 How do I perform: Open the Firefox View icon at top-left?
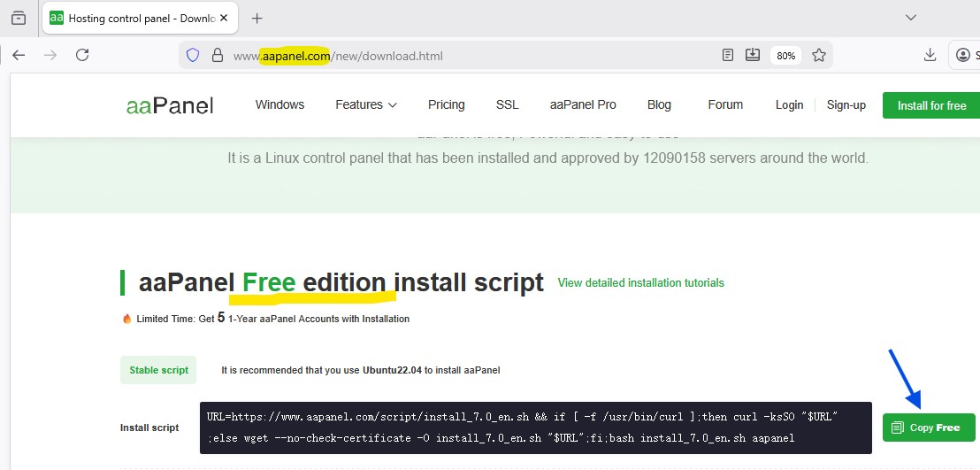click(19, 18)
